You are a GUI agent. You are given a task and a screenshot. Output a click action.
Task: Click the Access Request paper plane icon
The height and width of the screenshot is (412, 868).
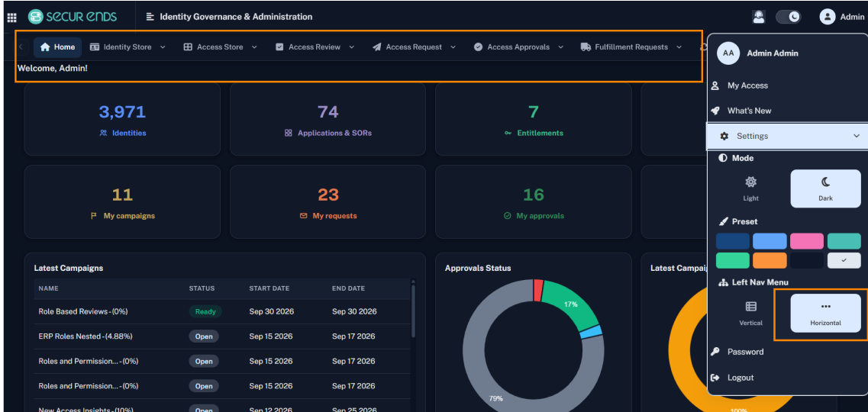377,47
